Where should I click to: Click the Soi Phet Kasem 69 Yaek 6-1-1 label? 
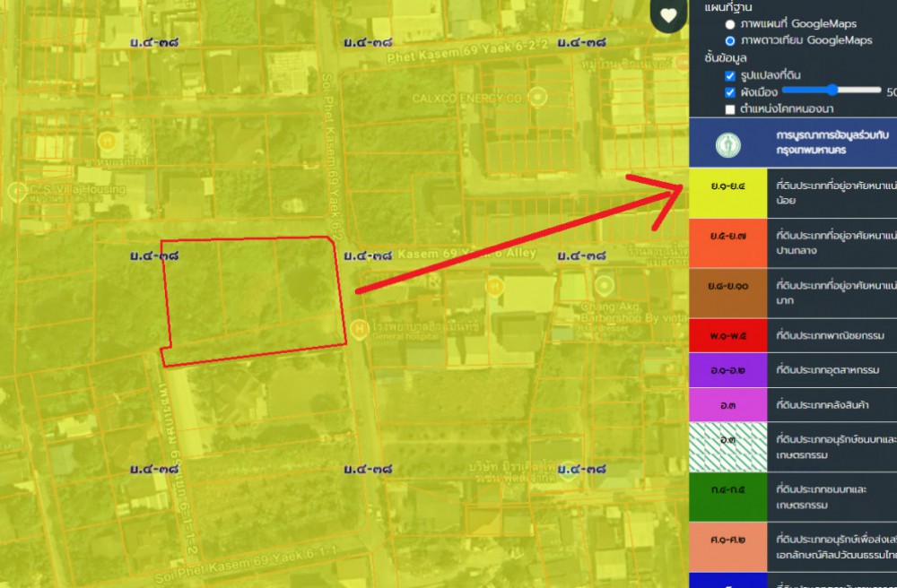pyautogui.click(x=246, y=565)
